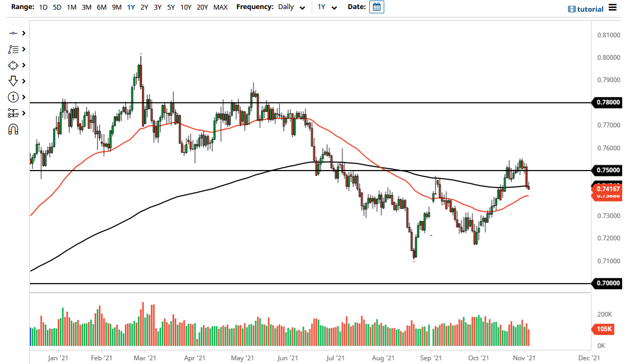Select the 10Y range button
Viewport: 626px width, 364px height.
tap(185, 7)
